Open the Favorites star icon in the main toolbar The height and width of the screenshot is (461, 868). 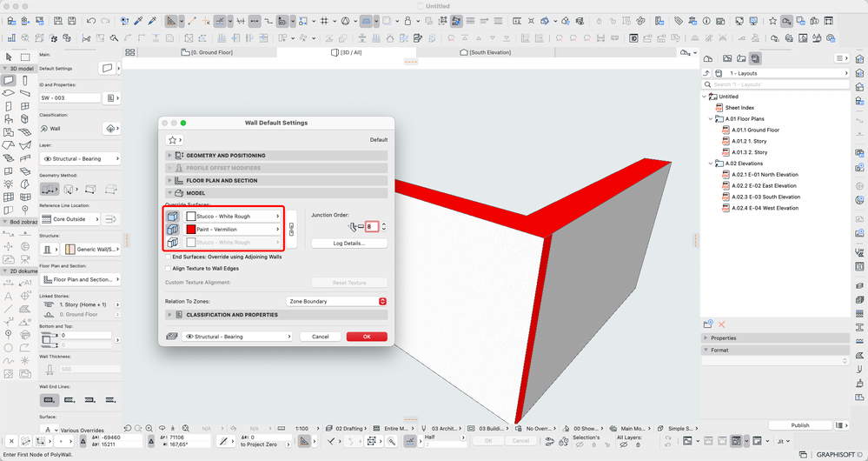pyautogui.click(x=772, y=21)
